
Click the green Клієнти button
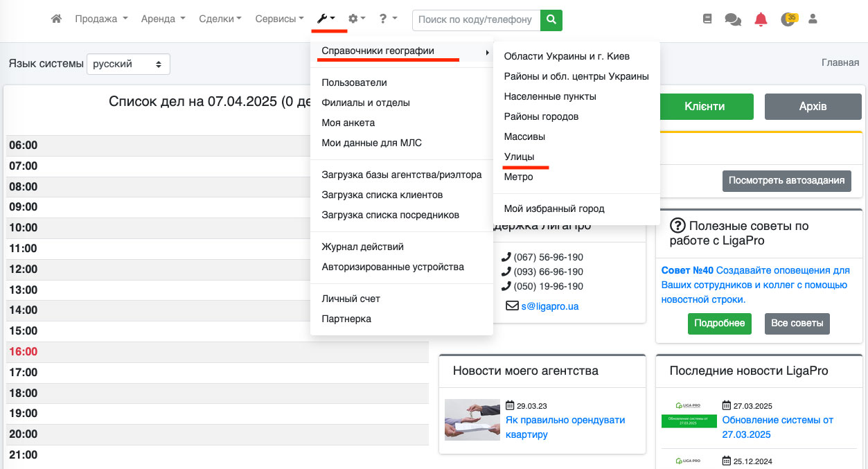pyautogui.click(x=705, y=107)
